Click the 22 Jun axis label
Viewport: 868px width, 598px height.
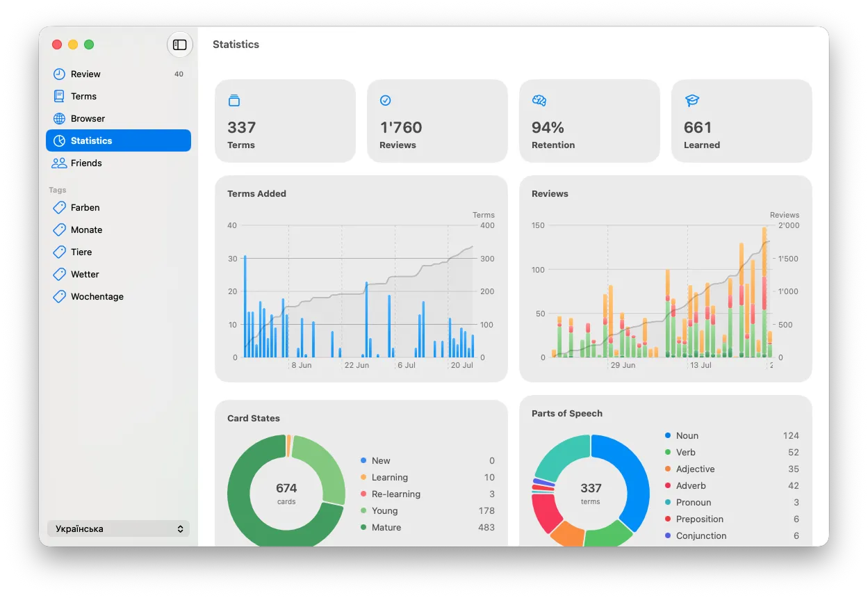(357, 365)
